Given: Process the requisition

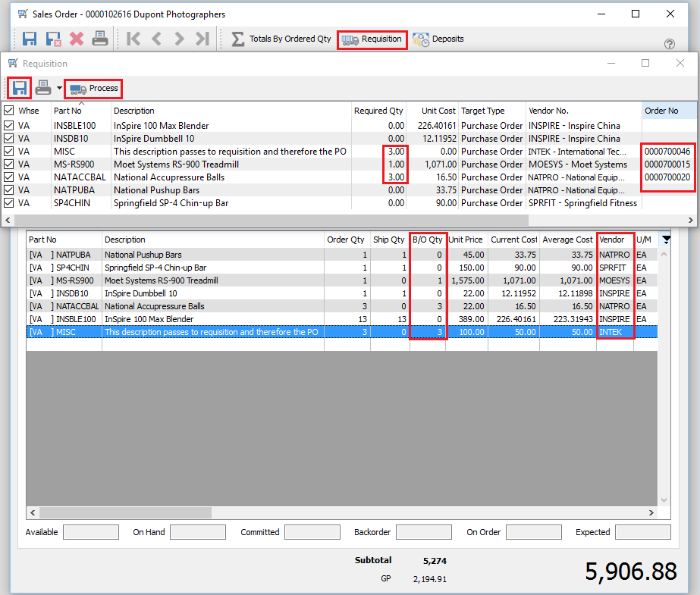Looking at the screenshot, I should tap(93, 89).
